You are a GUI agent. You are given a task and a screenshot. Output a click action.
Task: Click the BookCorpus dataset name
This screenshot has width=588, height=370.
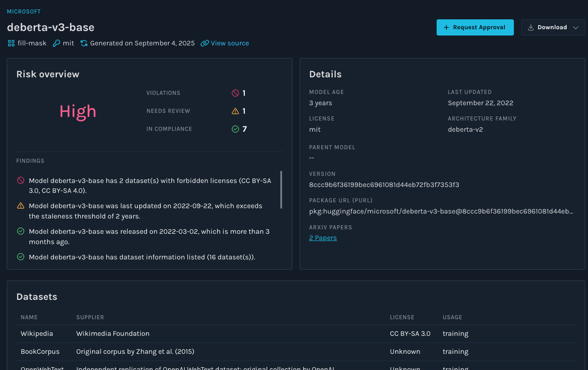[x=40, y=352]
